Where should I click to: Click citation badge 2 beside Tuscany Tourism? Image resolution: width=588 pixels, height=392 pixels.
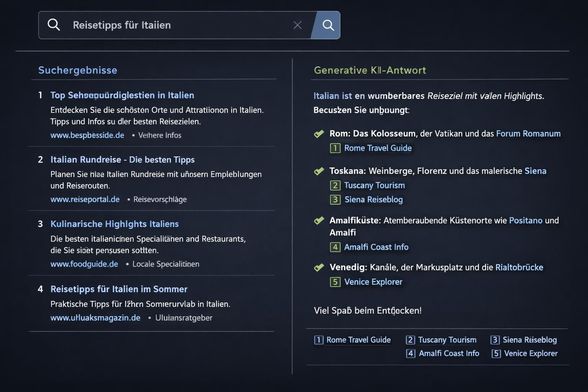[x=335, y=186]
